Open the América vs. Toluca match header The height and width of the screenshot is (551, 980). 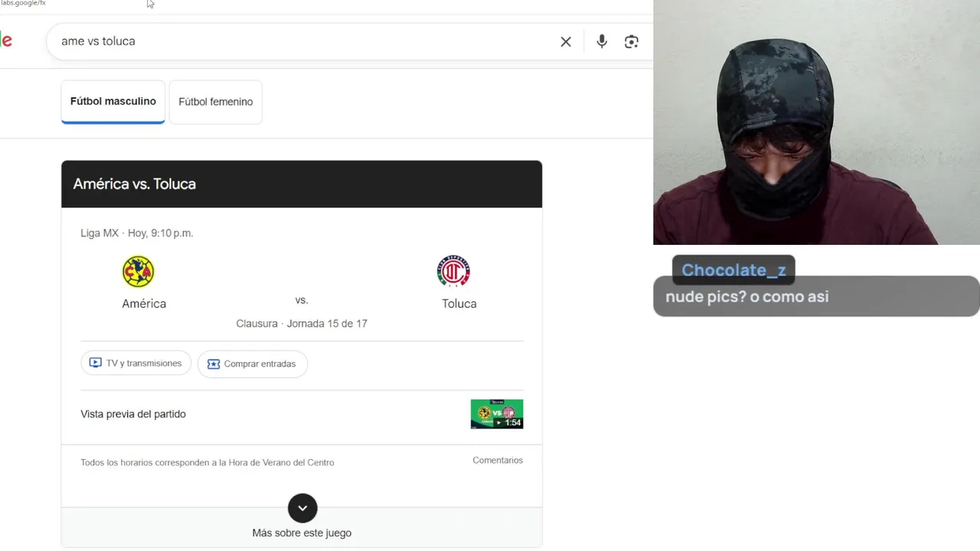tap(302, 184)
